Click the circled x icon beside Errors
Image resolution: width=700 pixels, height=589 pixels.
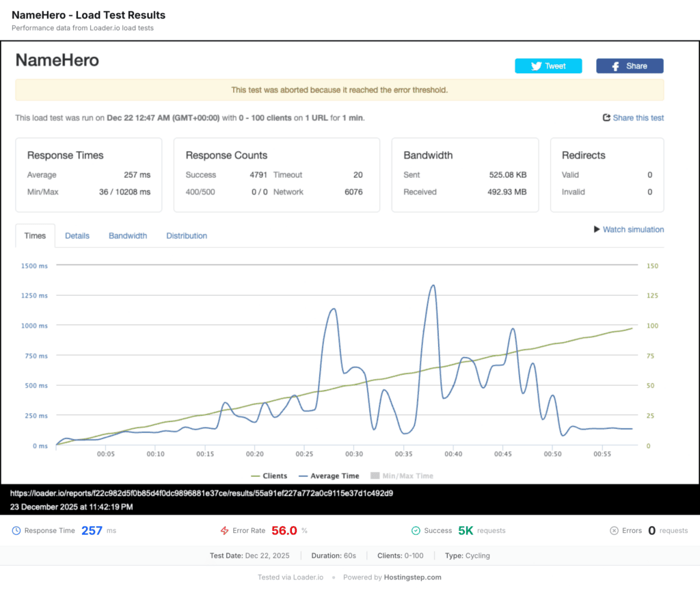[x=615, y=530]
